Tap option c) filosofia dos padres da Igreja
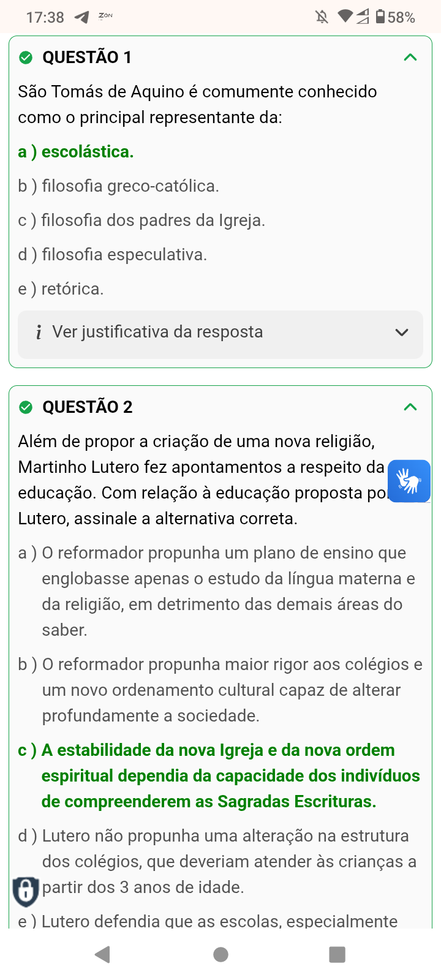 tap(141, 221)
